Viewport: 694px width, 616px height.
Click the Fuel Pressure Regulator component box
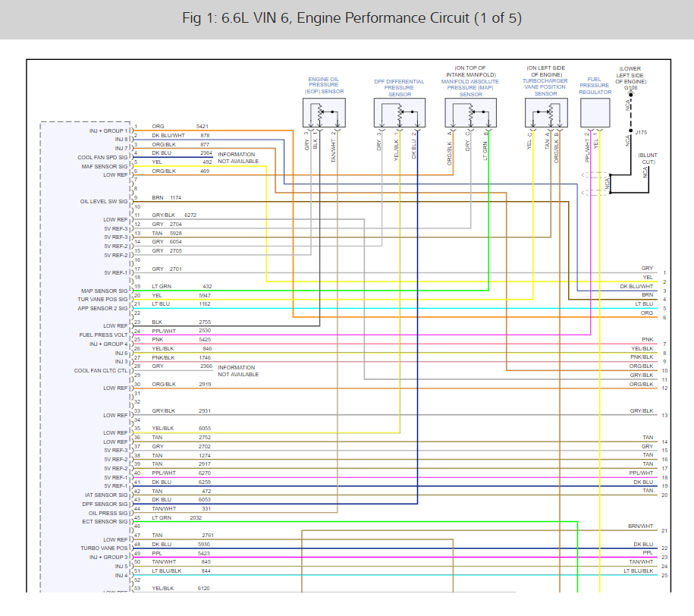pos(595,113)
